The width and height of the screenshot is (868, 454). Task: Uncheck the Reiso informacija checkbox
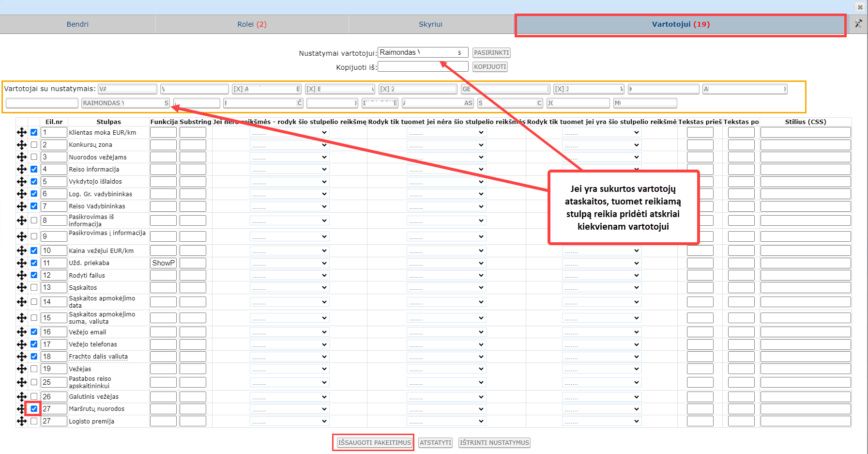click(34, 169)
